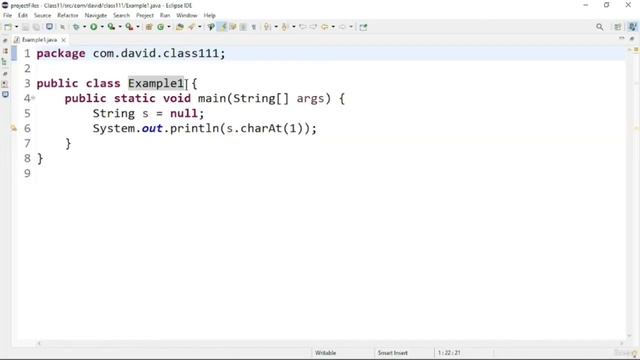The image size is (640, 360).
Task: Click the highlighted Example1 class name
Action: click(156, 83)
